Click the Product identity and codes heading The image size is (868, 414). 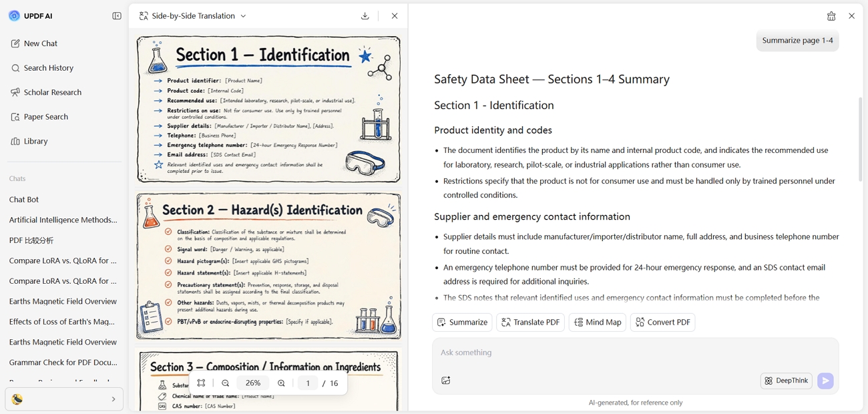[x=493, y=130]
